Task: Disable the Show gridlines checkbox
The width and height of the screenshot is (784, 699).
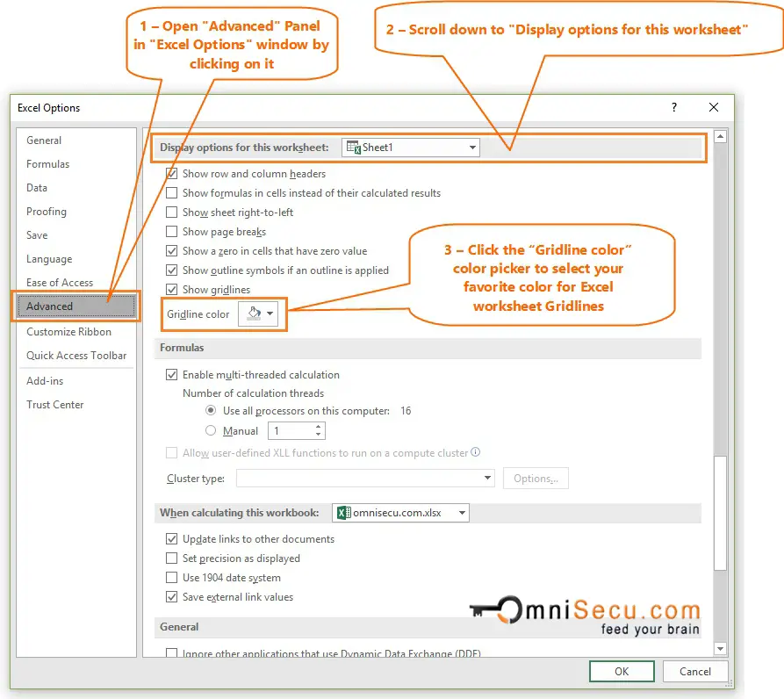Action: (172, 289)
